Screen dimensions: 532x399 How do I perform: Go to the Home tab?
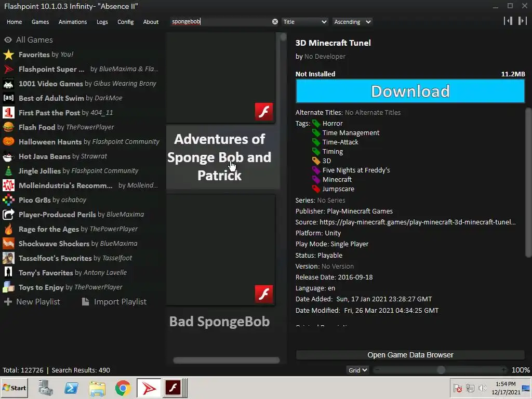tap(14, 22)
